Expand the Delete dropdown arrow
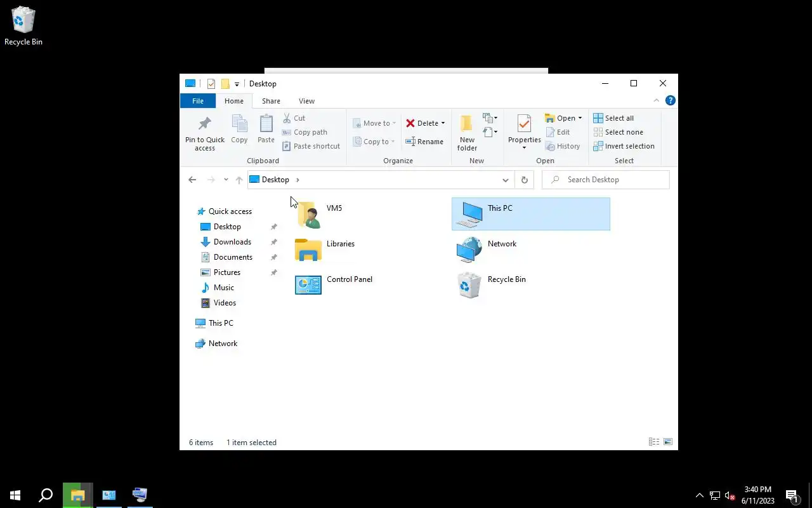Screen dimensions: 812x508 click(443, 123)
